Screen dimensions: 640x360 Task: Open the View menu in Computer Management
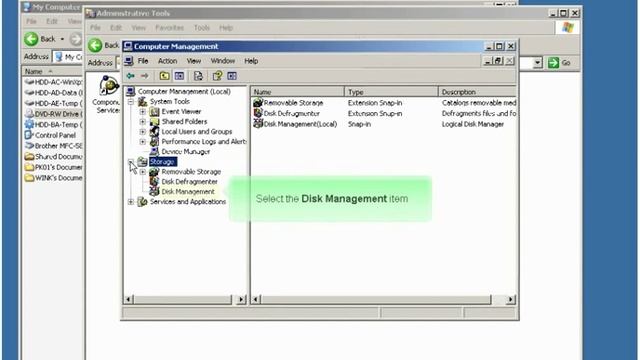tap(194, 61)
